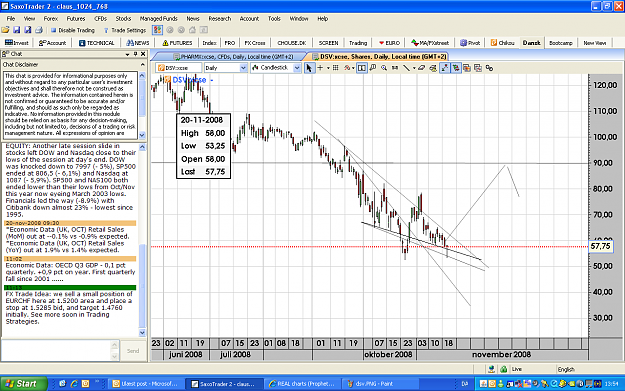This screenshot has width=625, height=391.
Task: Open the Futures menu
Action: 76,19
